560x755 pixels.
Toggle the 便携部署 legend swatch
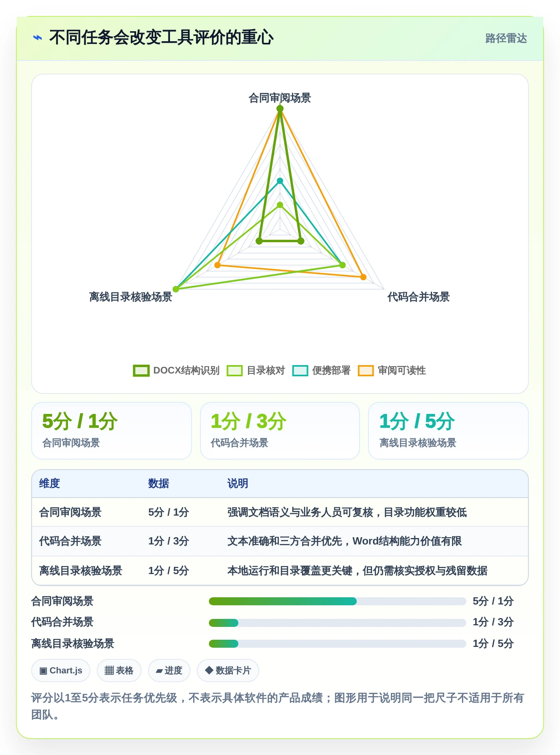click(300, 370)
